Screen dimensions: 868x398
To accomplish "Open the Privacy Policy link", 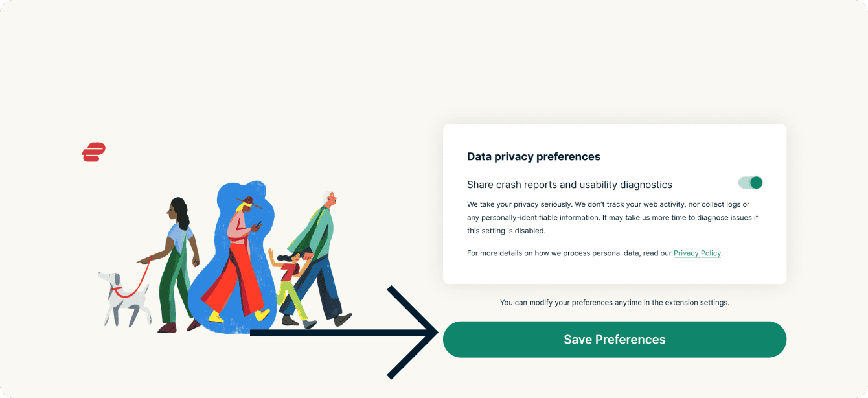I will [697, 253].
